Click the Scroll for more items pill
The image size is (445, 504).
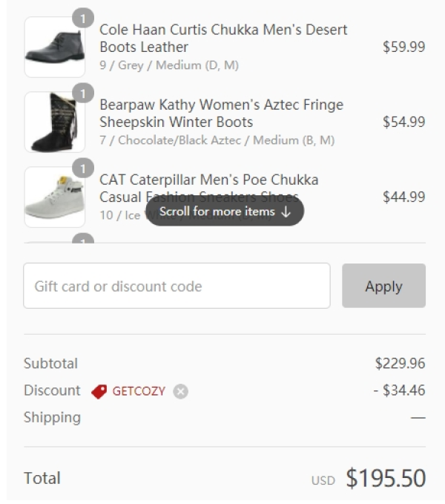point(225,212)
